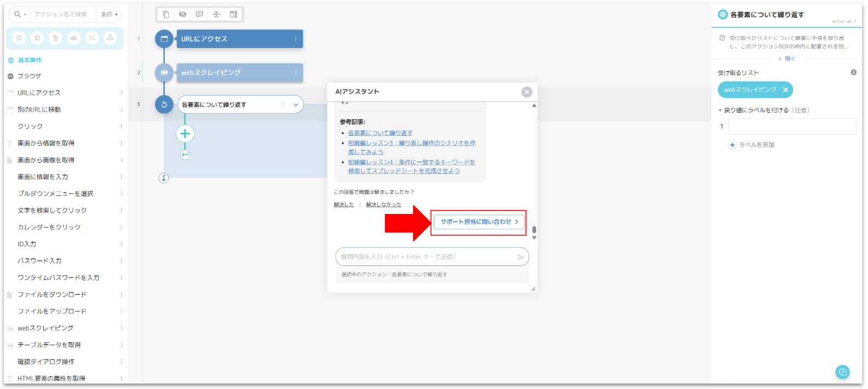Viewport: 868px width, 389px height.
Task: Click the collapse-lines icon in canvas toolbar
Action: (x=216, y=14)
